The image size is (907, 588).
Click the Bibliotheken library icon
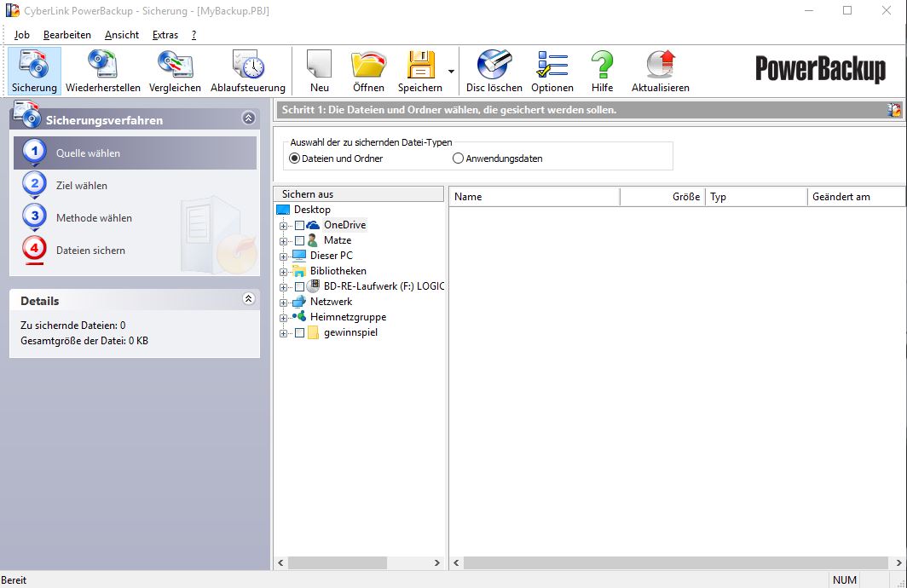pyautogui.click(x=299, y=271)
